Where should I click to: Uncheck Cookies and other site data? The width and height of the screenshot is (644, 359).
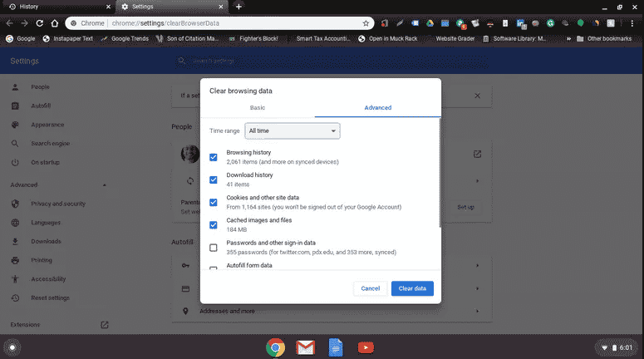click(214, 203)
